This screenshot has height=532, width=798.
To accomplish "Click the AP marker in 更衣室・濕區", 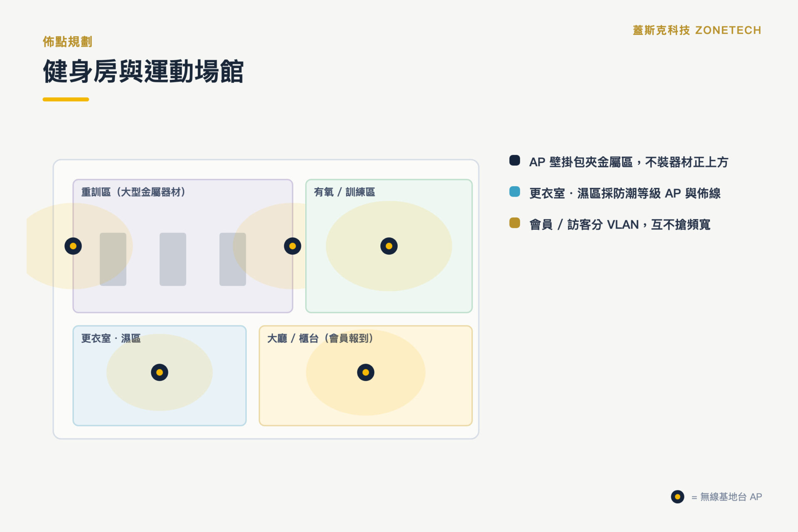I will [160, 372].
